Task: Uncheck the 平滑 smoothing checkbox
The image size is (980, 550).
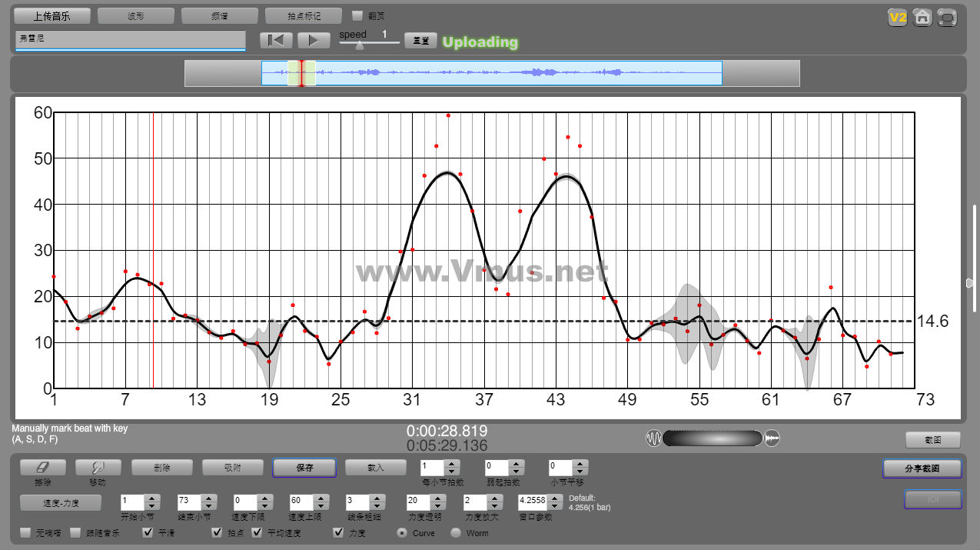Action: pos(148,532)
